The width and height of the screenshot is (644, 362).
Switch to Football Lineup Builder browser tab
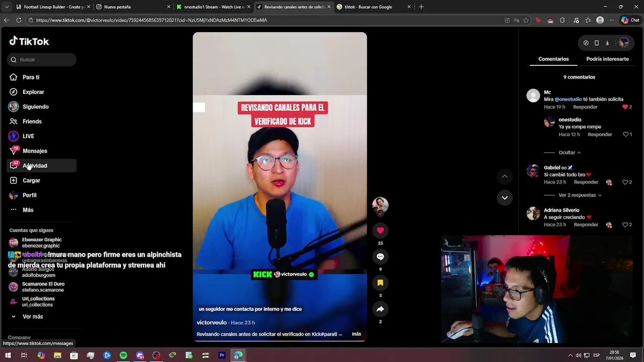coord(52,7)
